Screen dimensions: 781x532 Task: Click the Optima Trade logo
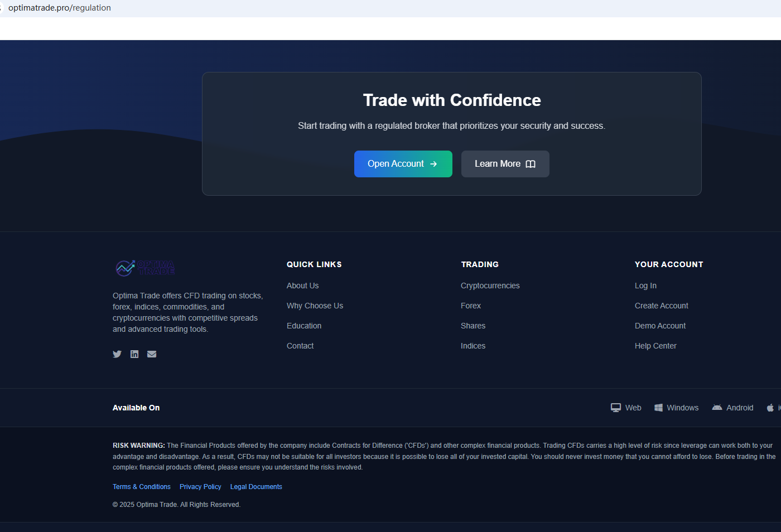[145, 268]
